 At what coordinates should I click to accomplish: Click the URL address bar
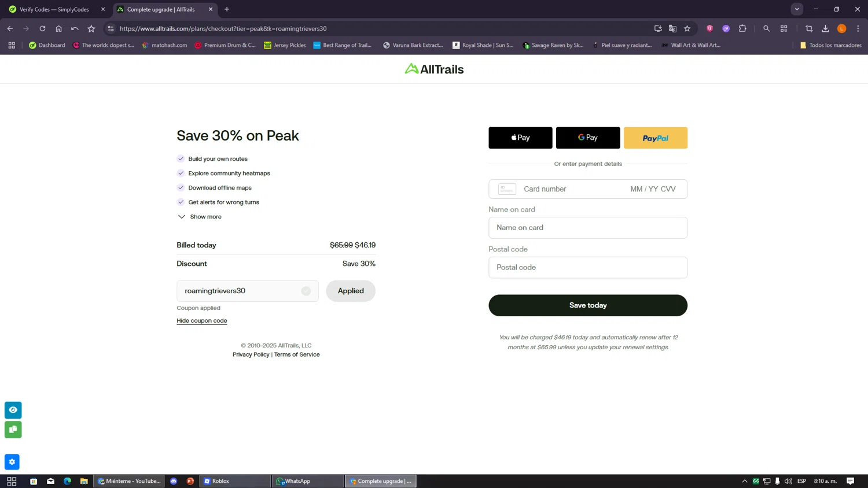(x=382, y=28)
